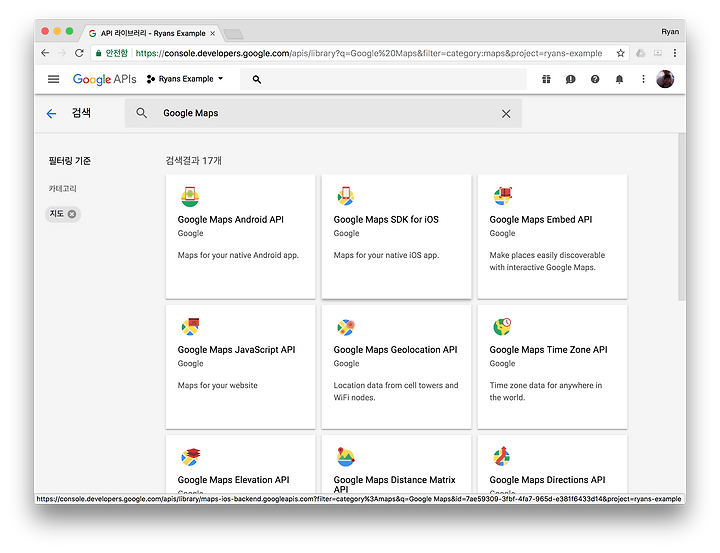This screenshot has width=720, height=553.
Task: Open the Google Maps JavaScript API card
Action: (x=240, y=367)
